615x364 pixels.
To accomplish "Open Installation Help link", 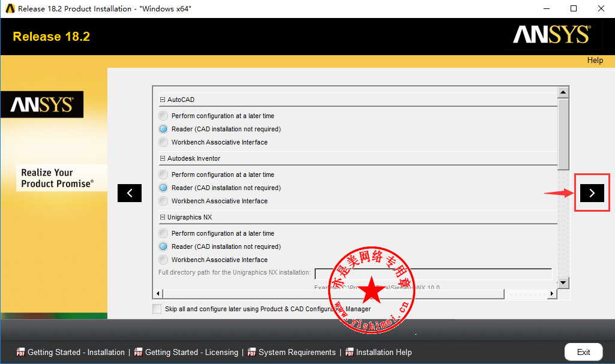I will (384, 352).
